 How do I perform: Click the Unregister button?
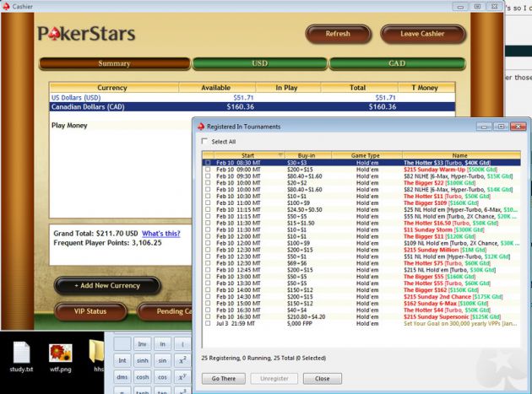click(x=274, y=379)
